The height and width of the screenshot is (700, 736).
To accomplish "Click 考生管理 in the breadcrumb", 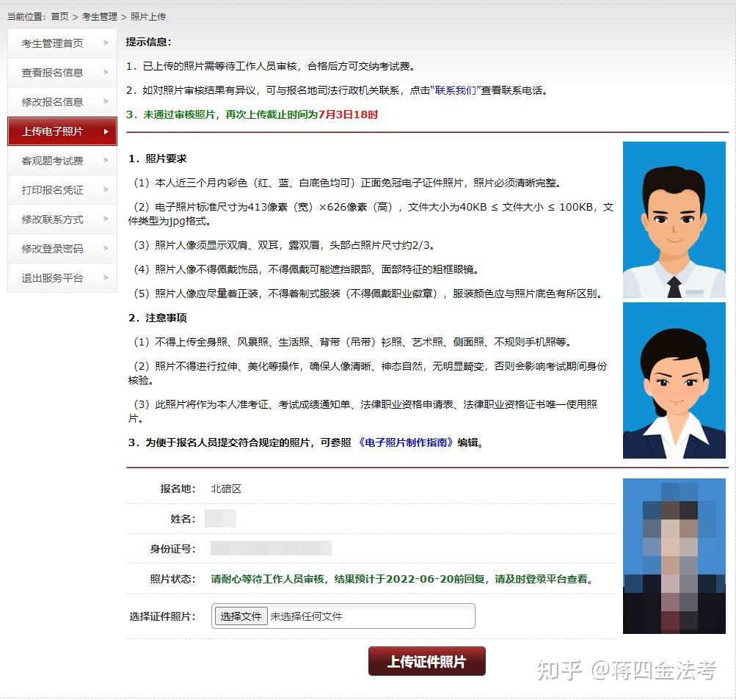I will click(100, 16).
